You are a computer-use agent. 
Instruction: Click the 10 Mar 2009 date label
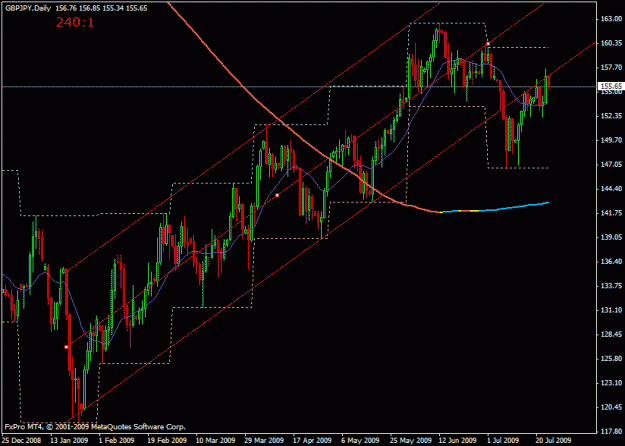pos(215,440)
